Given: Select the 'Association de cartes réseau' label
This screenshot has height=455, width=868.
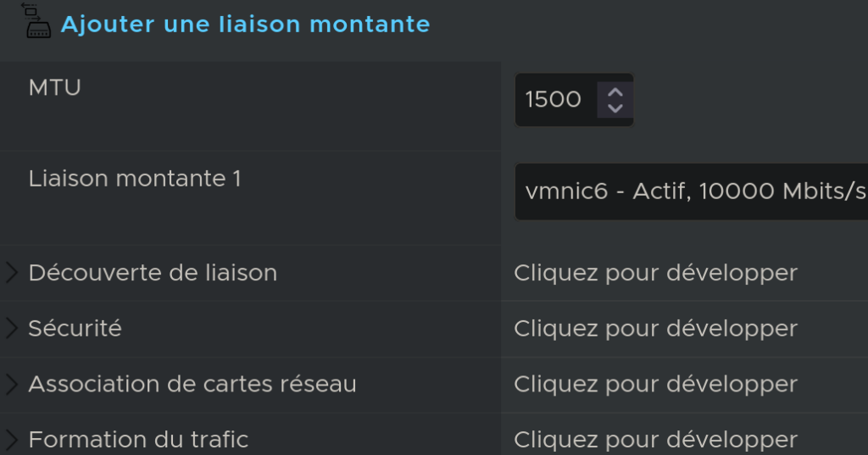Looking at the screenshot, I should (192, 385).
